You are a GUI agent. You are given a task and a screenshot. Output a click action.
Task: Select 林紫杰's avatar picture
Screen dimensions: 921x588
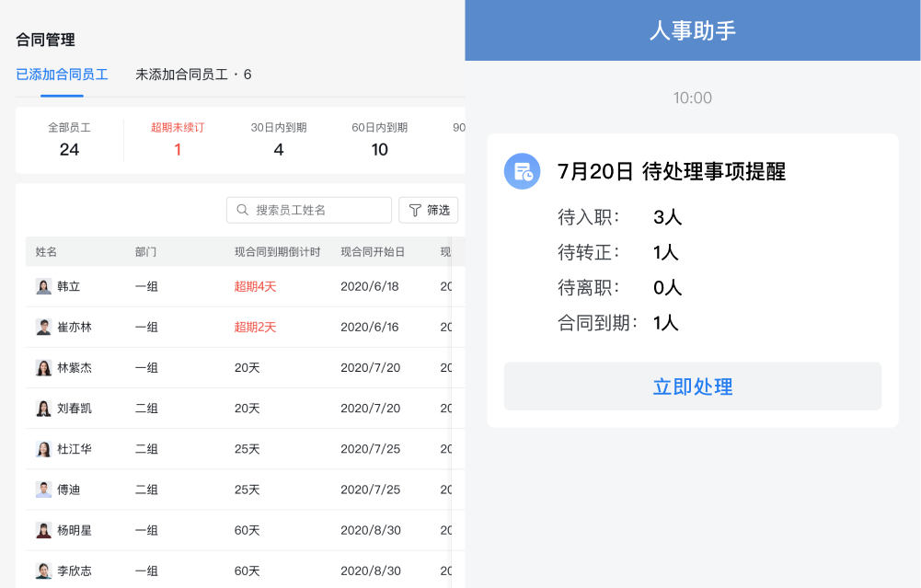[x=43, y=368]
